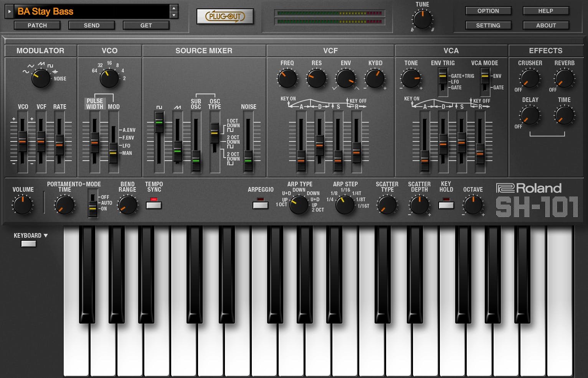Toggle TEMPO SYNC on
The image size is (588, 378).
pyautogui.click(x=153, y=204)
